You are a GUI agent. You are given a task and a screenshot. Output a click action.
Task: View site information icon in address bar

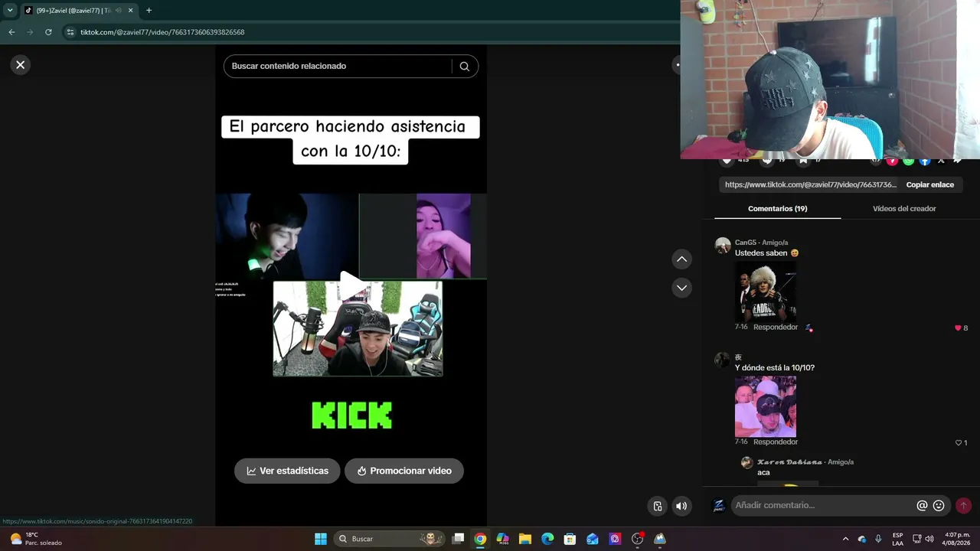click(70, 32)
